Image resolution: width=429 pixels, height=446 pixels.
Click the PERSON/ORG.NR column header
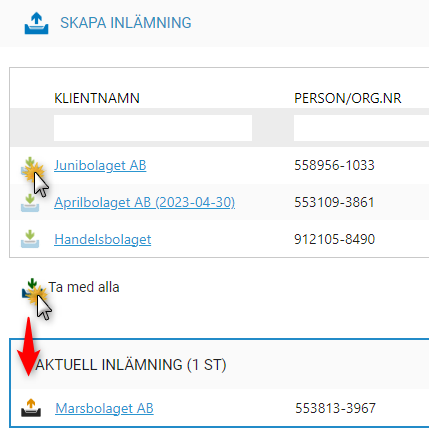coord(348,98)
